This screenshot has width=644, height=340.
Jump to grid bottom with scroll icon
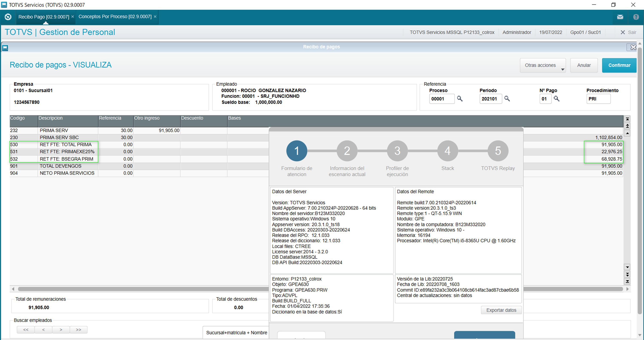(x=627, y=282)
